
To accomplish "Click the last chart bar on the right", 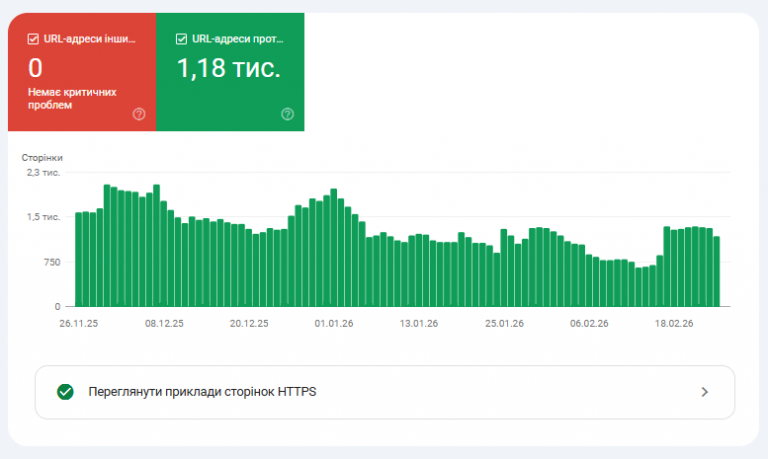I will [717, 271].
